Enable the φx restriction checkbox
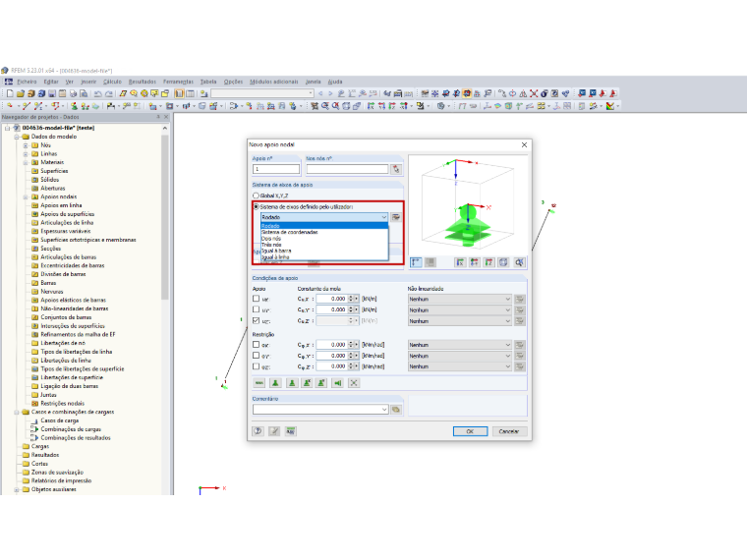The height and width of the screenshot is (560, 747). tap(257, 344)
